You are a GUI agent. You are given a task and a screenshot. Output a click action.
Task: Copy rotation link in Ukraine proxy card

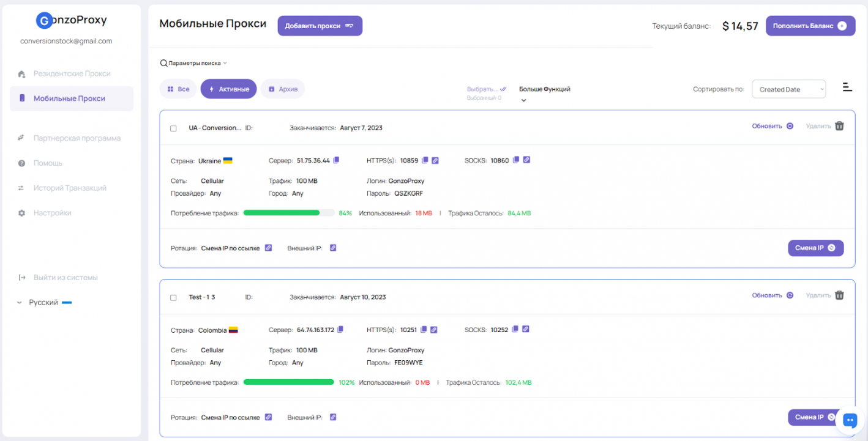pos(268,248)
